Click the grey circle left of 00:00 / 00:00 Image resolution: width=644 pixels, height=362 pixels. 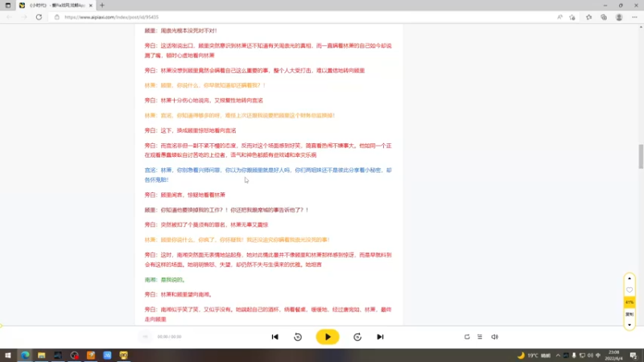pyautogui.click(x=145, y=337)
